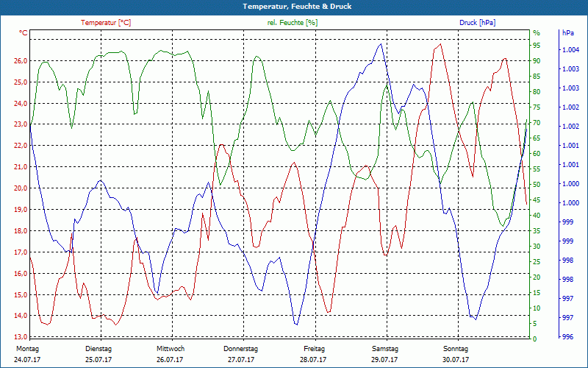Click the date 24.07.17
This screenshot has width=588, height=368.
pos(27,360)
